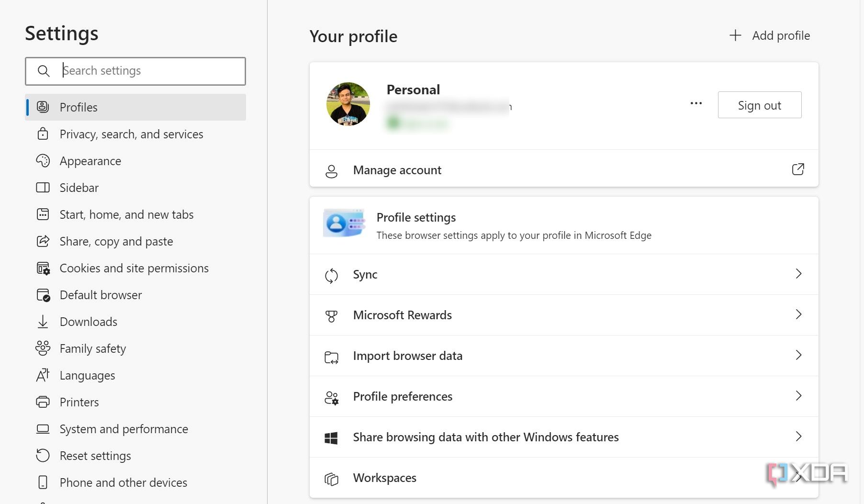864x504 pixels.
Task: Click the Default browser icon
Action: point(43,295)
